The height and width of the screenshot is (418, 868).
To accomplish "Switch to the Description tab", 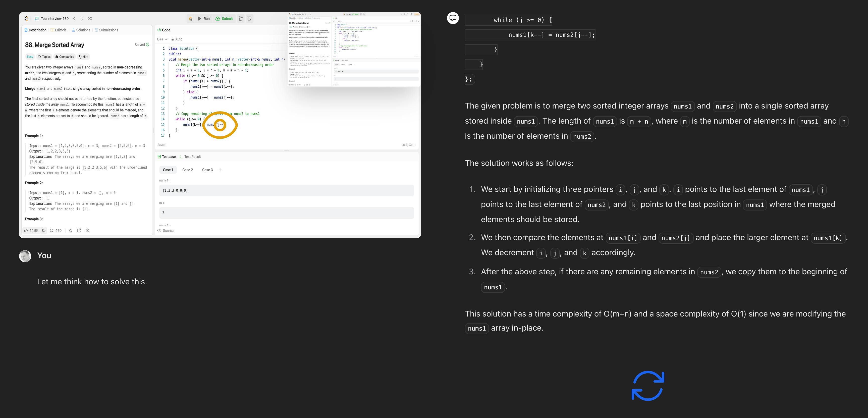I will [35, 30].
